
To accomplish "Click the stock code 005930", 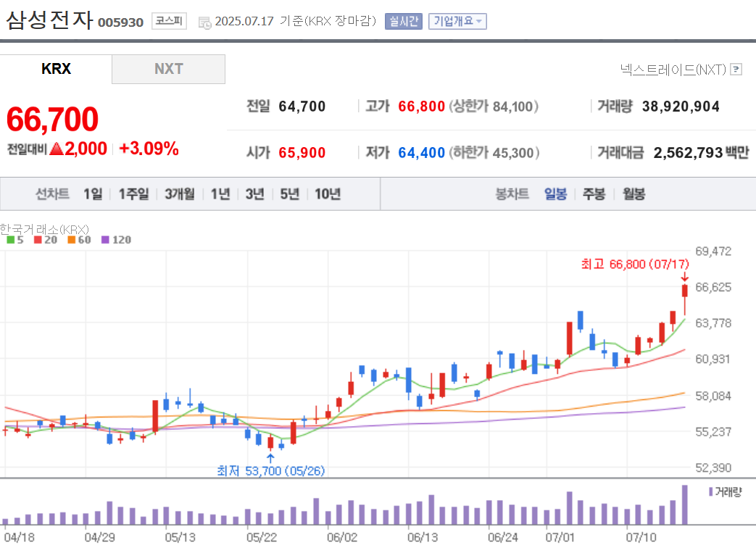I will (120, 22).
